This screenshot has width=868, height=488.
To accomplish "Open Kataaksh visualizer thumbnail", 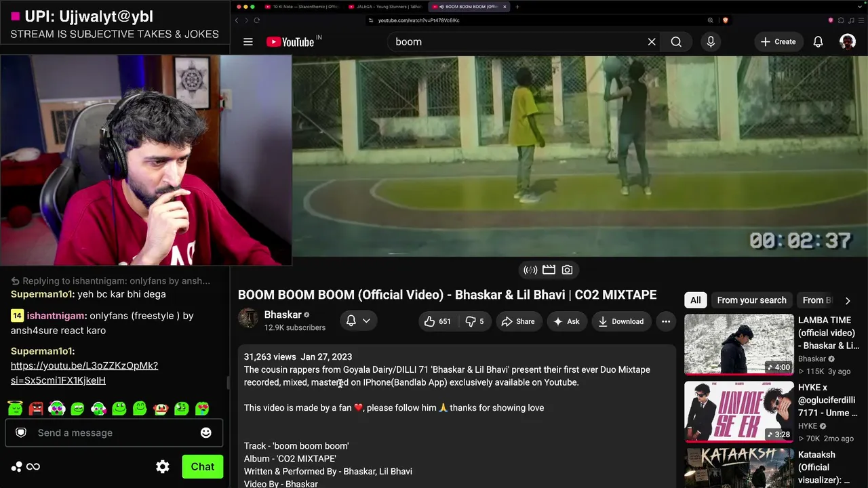I will [x=738, y=468].
